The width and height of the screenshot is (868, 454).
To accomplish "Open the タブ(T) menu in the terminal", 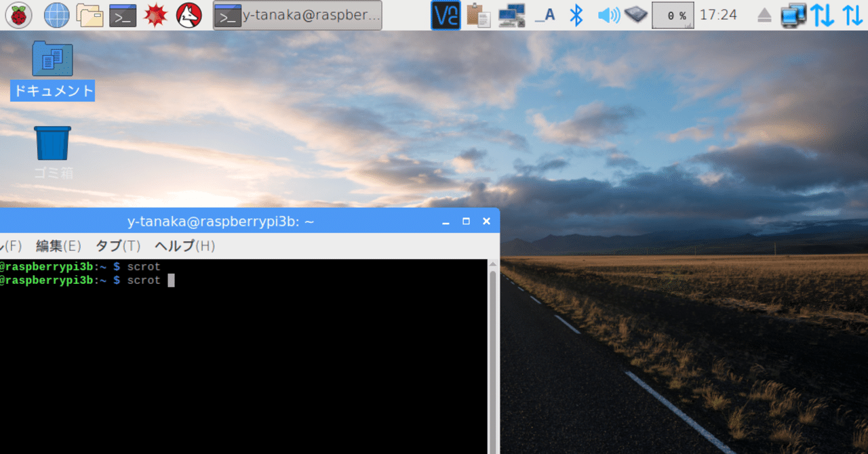I will (118, 246).
